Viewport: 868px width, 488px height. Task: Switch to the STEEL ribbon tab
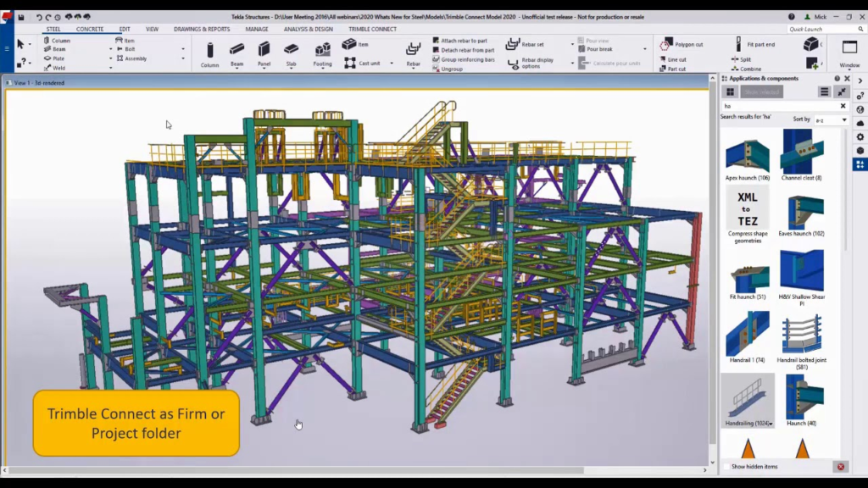click(x=53, y=30)
